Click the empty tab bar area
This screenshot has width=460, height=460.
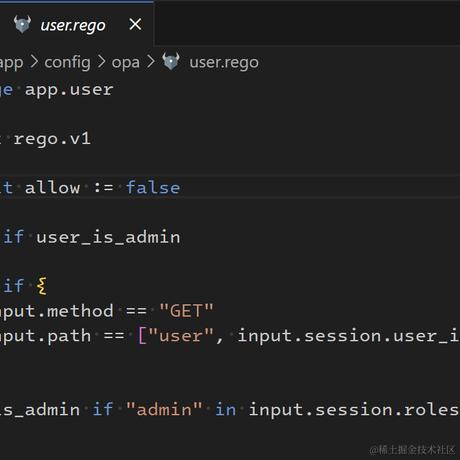click(307, 23)
